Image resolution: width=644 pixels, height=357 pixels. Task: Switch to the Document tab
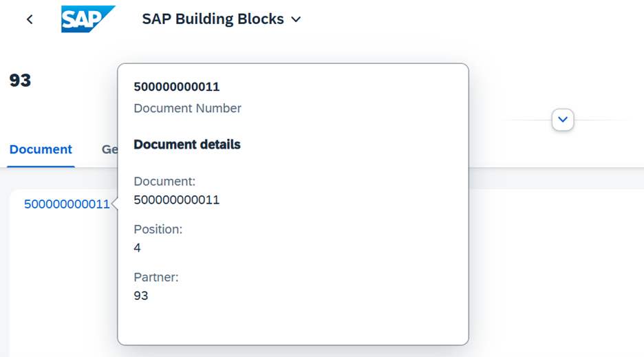pyautogui.click(x=41, y=149)
